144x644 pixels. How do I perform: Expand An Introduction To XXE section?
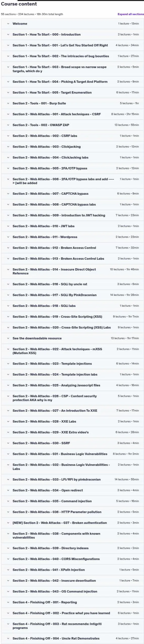pyautogui.click(x=72, y=411)
